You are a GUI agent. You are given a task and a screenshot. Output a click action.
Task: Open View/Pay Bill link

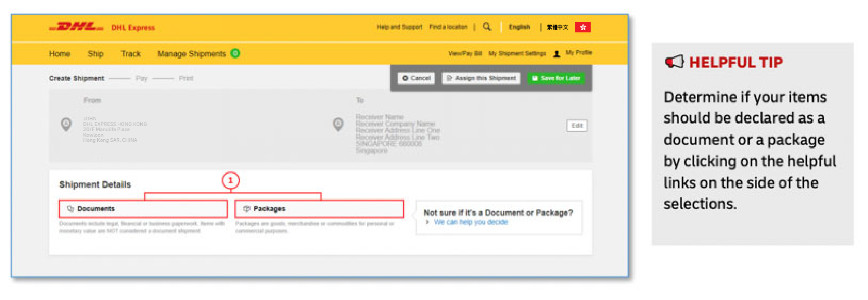tap(465, 53)
